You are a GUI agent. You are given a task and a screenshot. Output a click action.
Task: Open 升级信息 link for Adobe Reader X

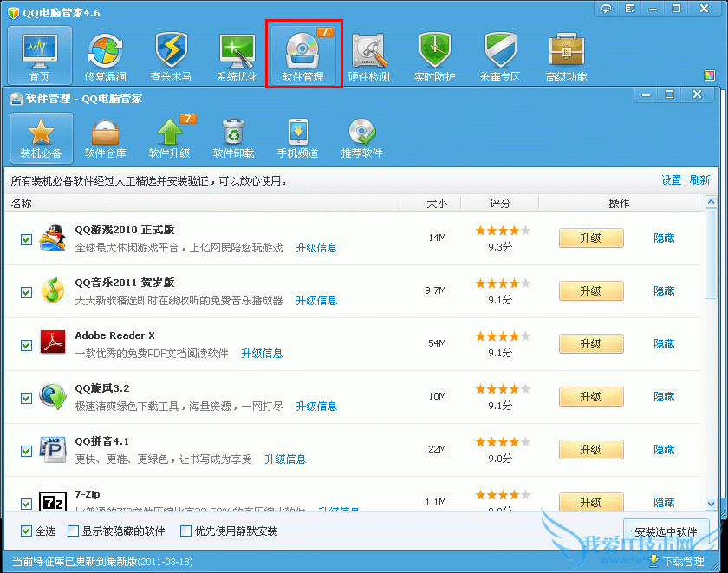262,354
